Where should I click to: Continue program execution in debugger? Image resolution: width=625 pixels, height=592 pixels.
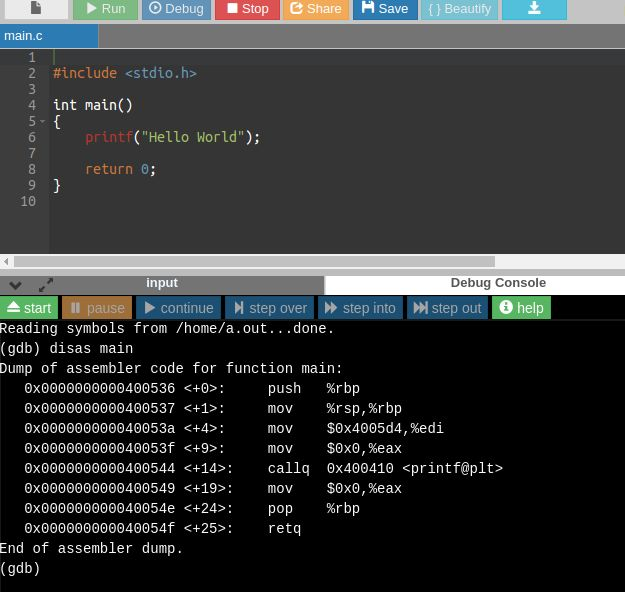coord(178,308)
